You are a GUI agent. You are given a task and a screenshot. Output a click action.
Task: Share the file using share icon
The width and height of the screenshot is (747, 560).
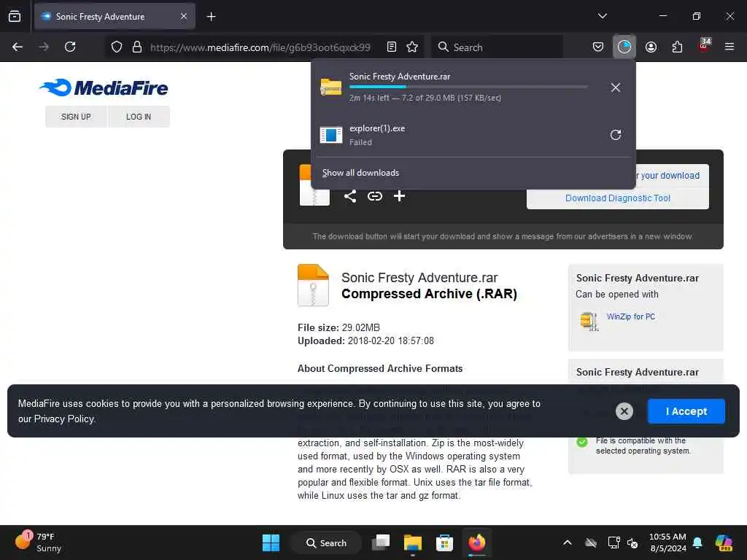[350, 195]
